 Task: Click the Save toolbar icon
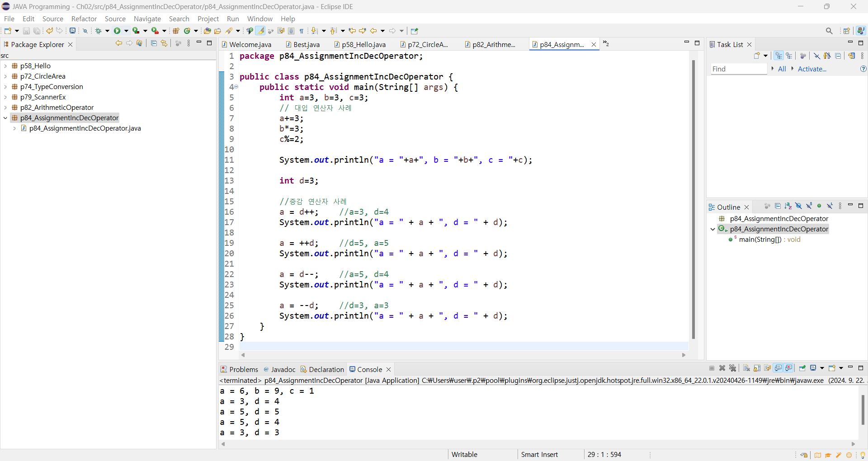pyautogui.click(x=26, y=31)
